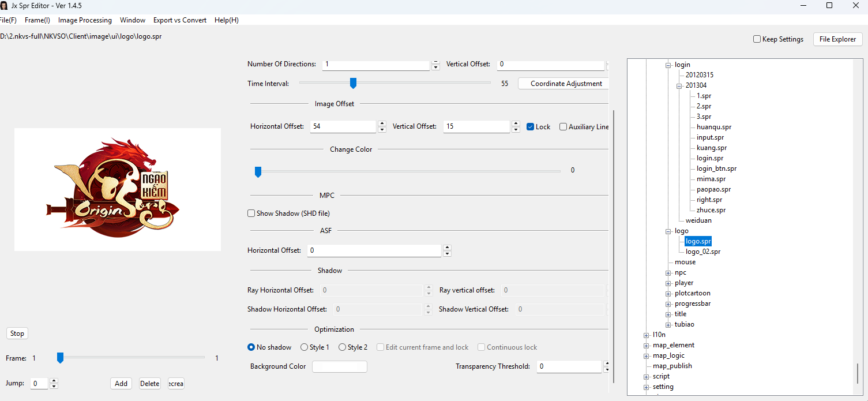Enable the Keep Settings checkbox
This screenshot has height=401, width=868.
pyautogui.click(x=757, y=39)
